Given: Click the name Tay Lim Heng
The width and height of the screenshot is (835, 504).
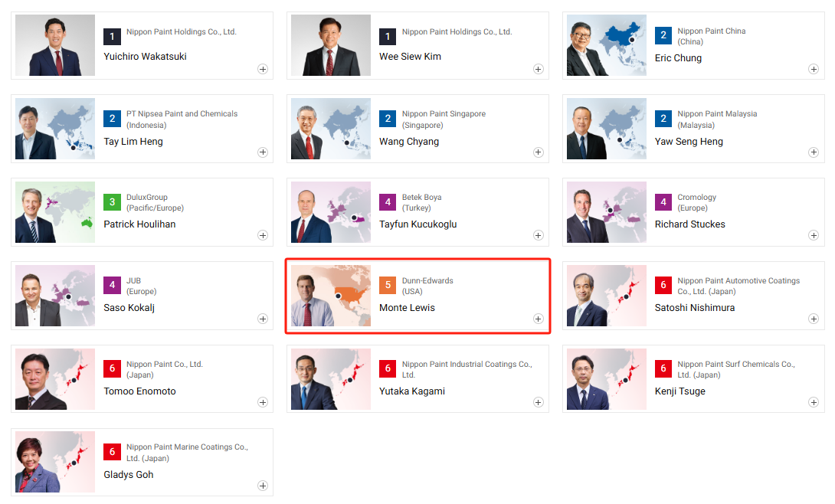Looking at the screenshot, I should coord(133,142).
